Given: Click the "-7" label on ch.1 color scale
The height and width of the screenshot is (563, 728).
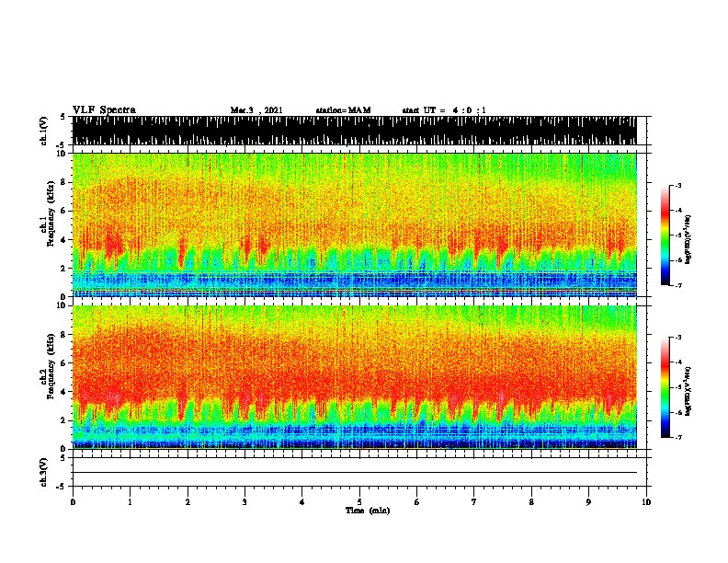Looking at the screenshot, I should tap(678, 285).
